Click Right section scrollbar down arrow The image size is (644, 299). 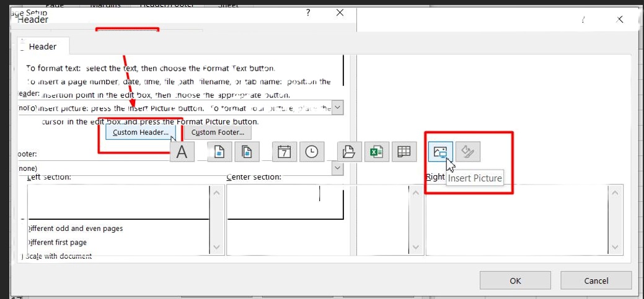coord(615,248)
